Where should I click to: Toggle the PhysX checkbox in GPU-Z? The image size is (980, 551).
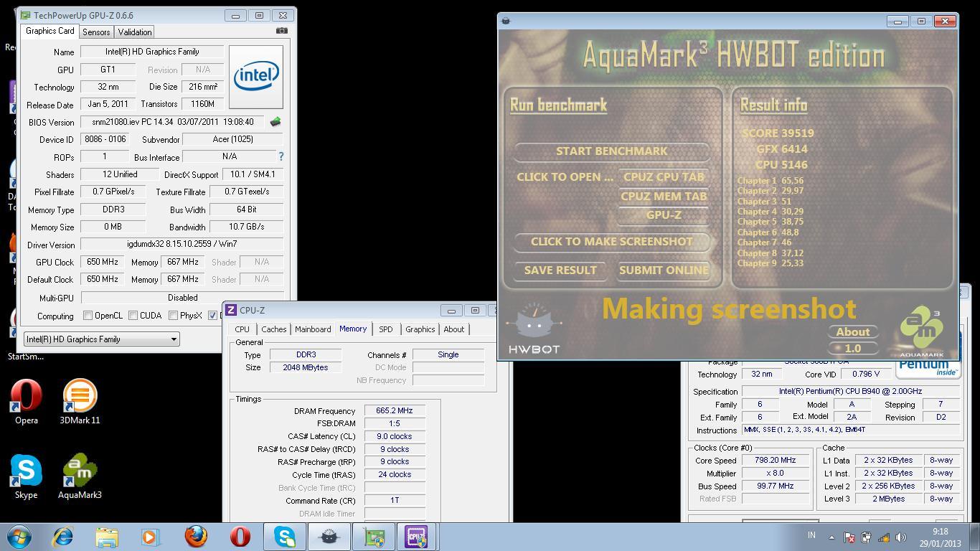(173, 316)
